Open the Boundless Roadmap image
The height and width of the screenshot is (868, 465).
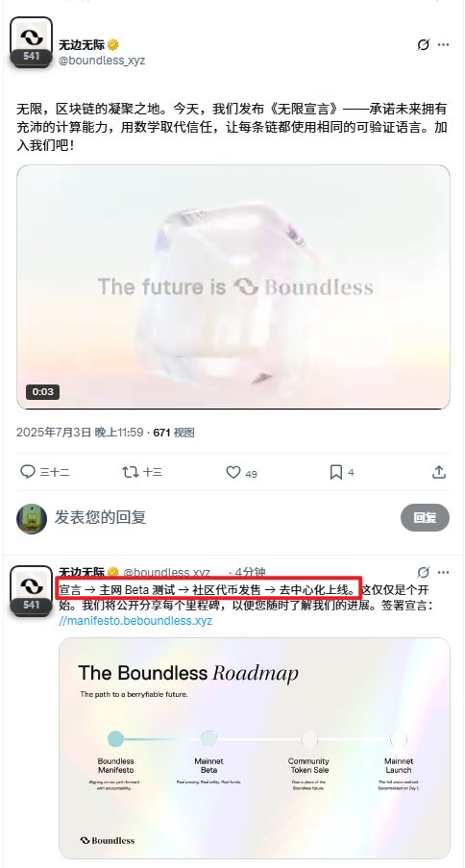point(254,748)
